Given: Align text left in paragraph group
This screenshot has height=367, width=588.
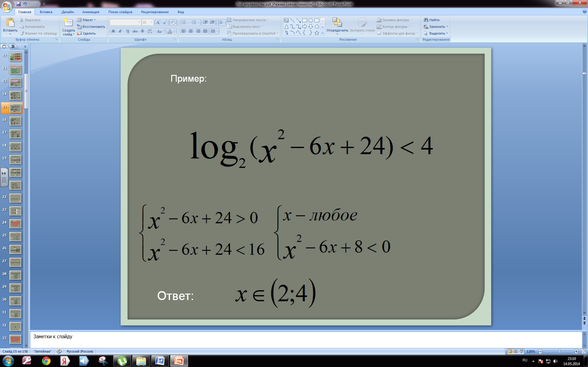Looking at the screenshot, I should (x=184, y=31).
